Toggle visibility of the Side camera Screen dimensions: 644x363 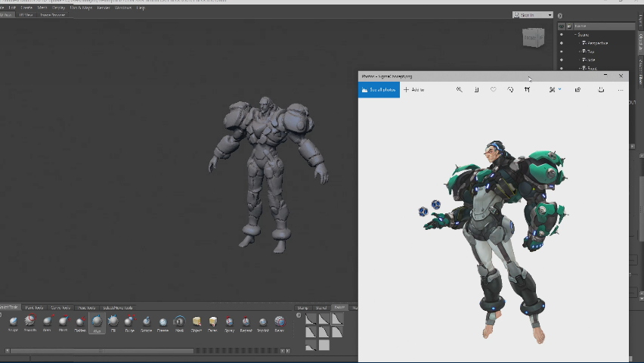[562, 60]
